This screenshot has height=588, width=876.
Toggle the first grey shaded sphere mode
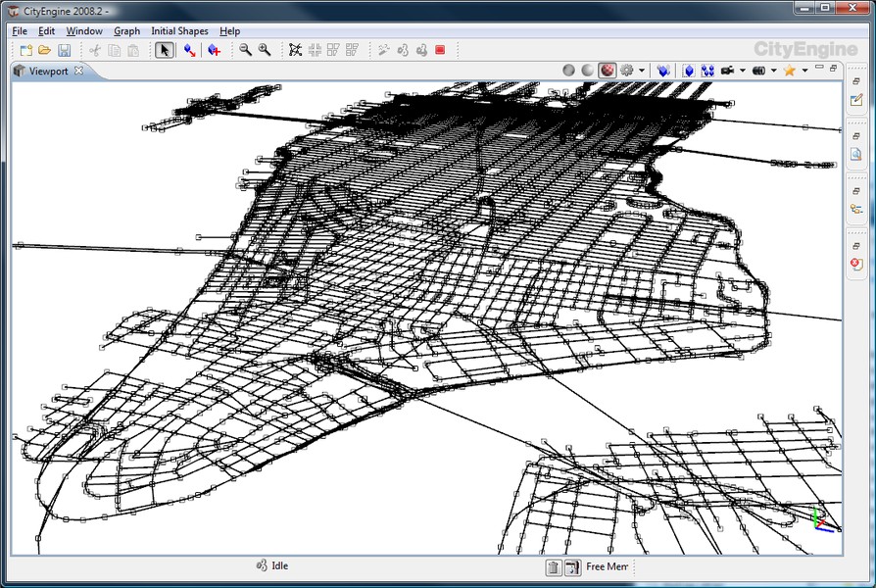click(568, 71)
